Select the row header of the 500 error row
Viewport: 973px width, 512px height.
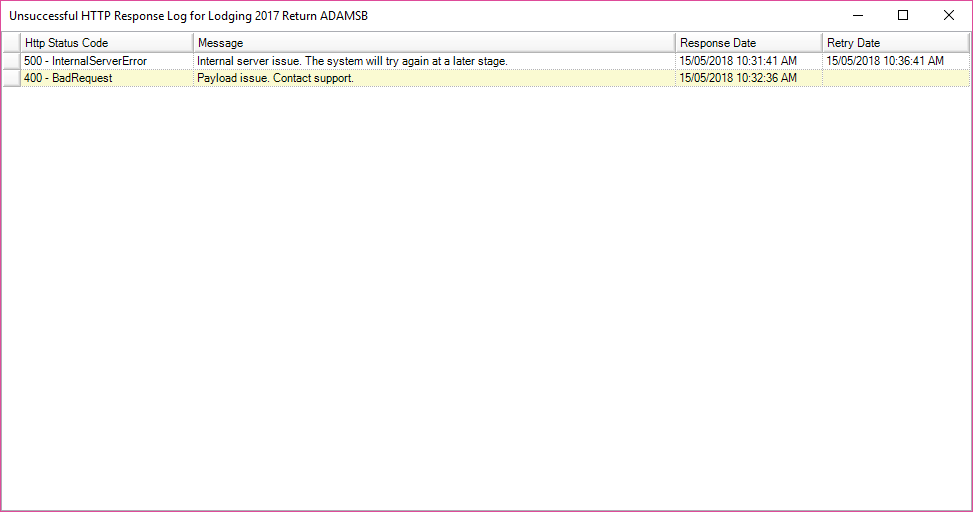[11, 61]
